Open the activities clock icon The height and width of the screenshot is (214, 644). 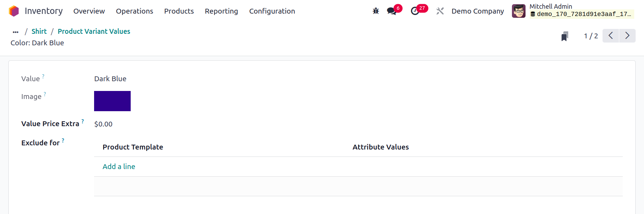coord(415,11)
